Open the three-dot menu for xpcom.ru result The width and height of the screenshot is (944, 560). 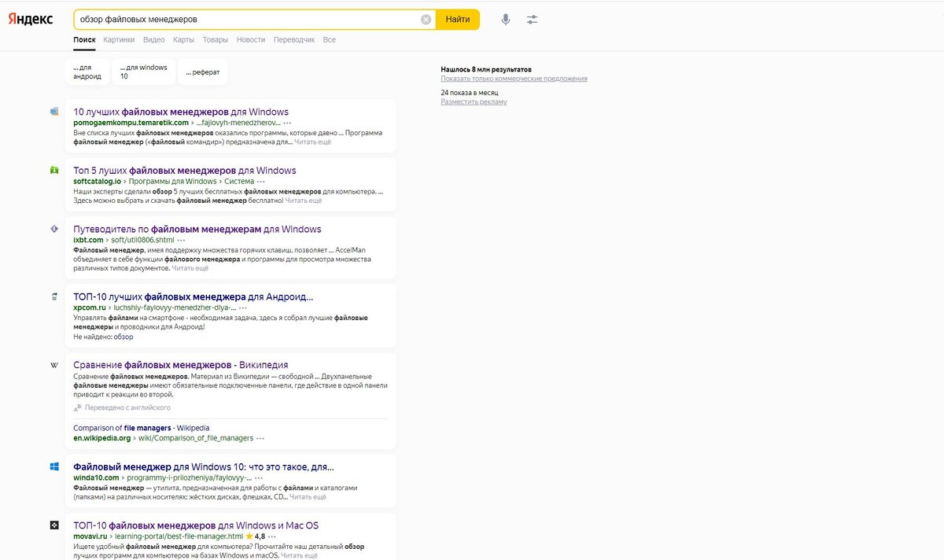pos(243,308)
